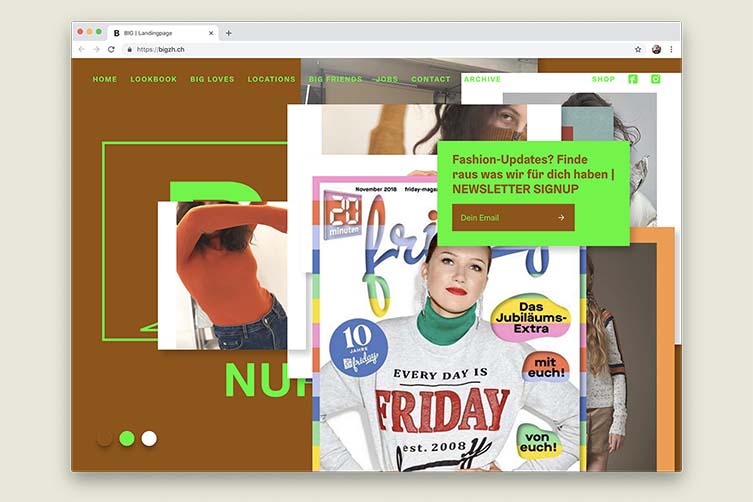Close the BIG | Landingpage tab

pyautogui.click(x=211, y=33)
